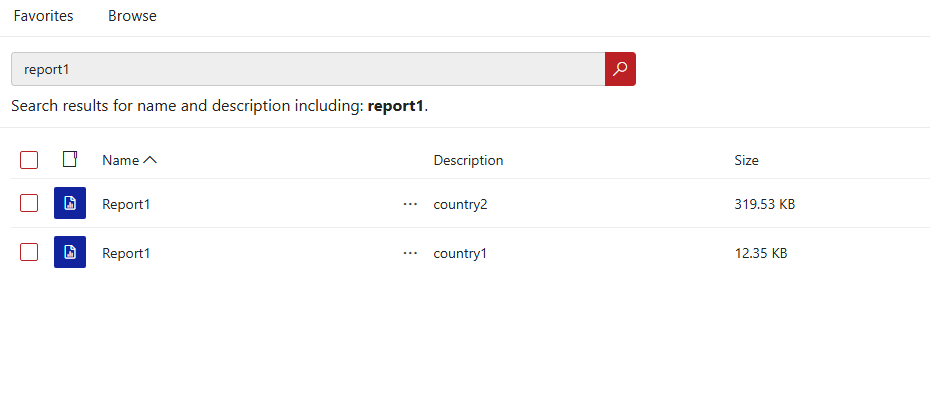Click the type column page icon
Image resolution: width=930 pixels, height=393 pixels.
pos(70,159)
